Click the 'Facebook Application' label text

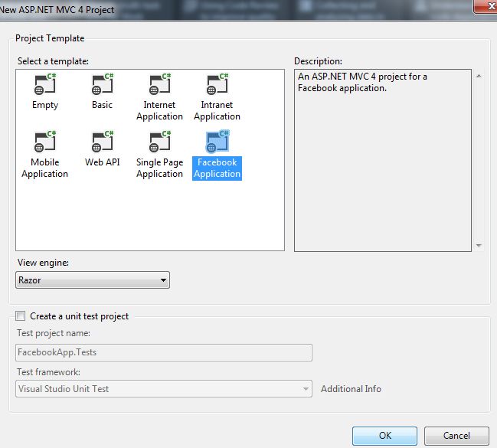coord(217,168)
